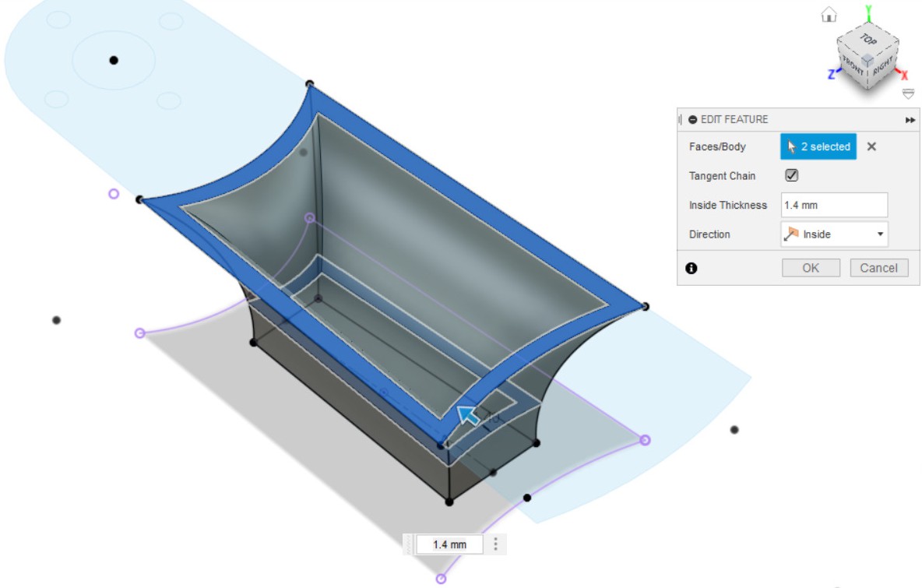Clear the Faces/Body selection with the X
This screenshot has height=588, width=922.
(871, 146)
